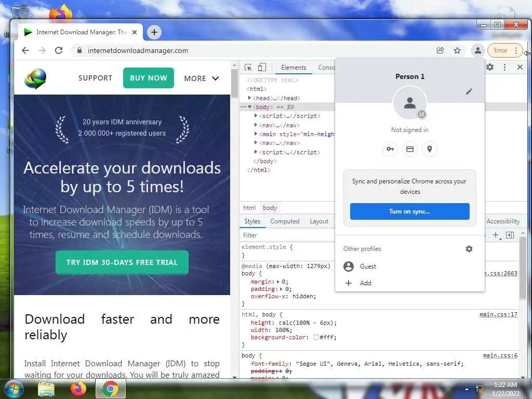Viewport: 532px width, 399px height.
Task: Show hidden system tray icons arrow
Action: [467, 389]
